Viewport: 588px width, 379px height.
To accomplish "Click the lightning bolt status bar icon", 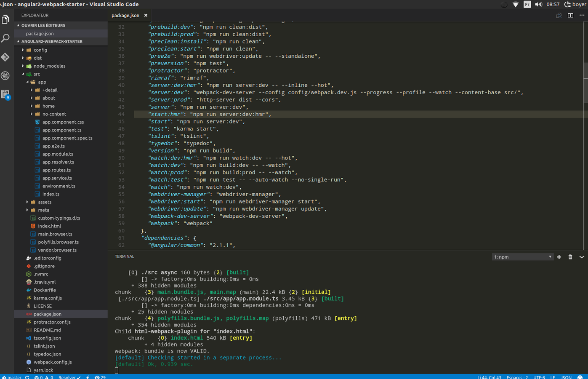I will point(88,377).
